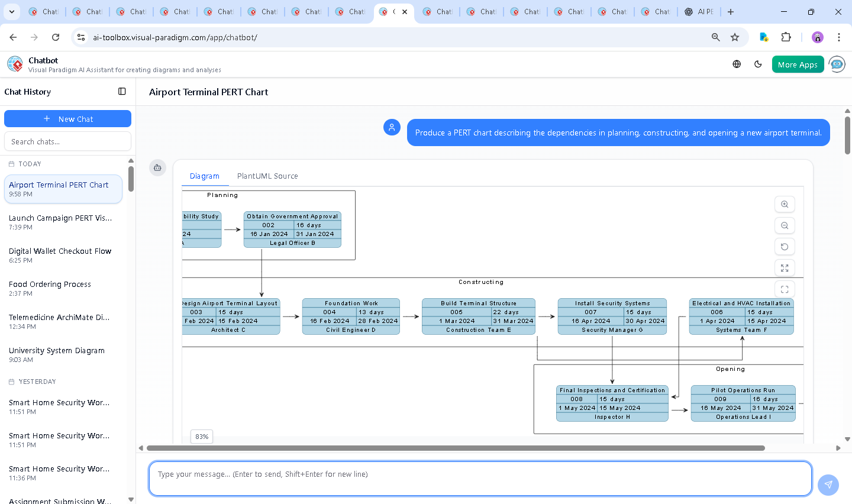The height and width of the screenshot is (504, 852).
Task: Collapse the Chat History sidebar panel
Action: click(x=122, y=91)
